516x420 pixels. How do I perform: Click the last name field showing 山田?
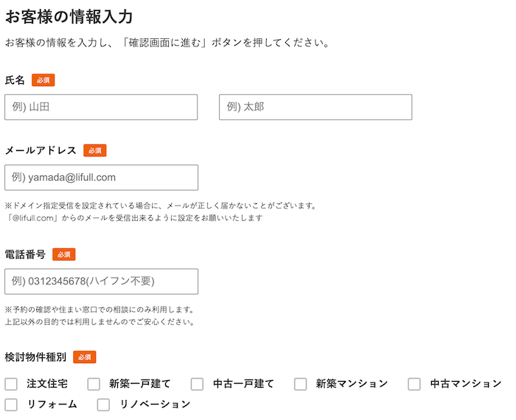tap(101, 108)
